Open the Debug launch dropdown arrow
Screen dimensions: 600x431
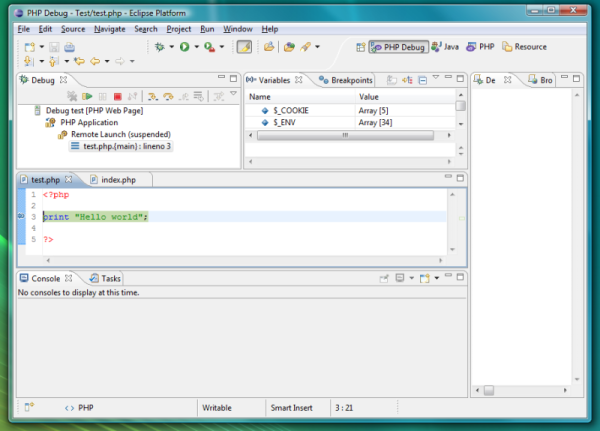(x=171, y=47)
